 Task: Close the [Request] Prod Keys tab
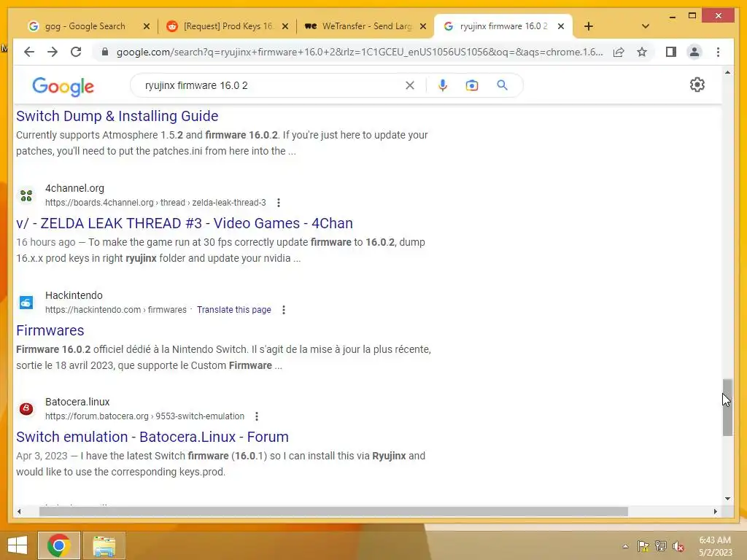tap(285, 26)
